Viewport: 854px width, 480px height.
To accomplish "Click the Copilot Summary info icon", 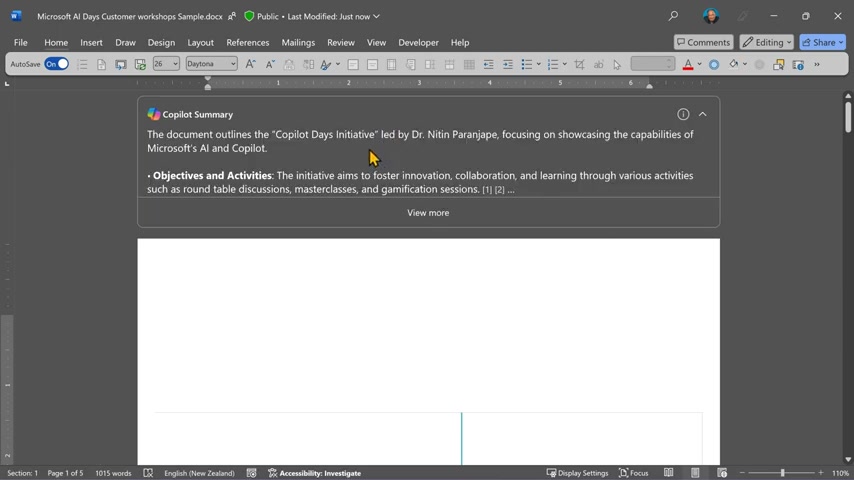I will point(683,114).
